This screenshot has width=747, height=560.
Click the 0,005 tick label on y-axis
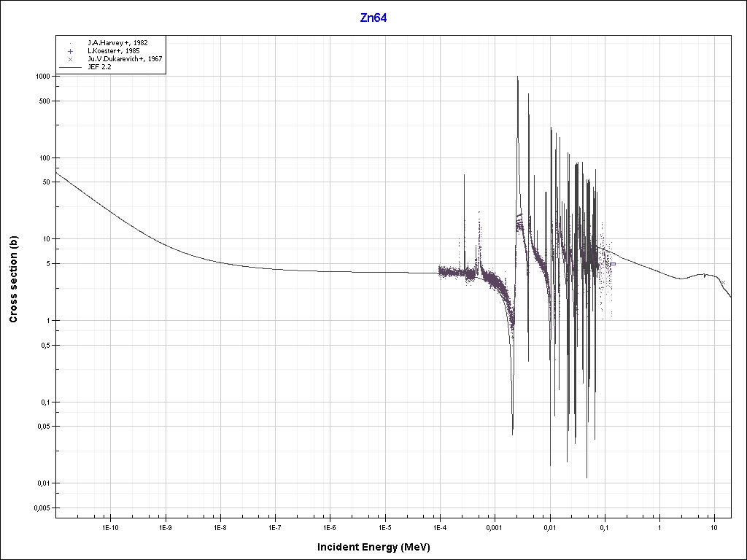(x=39, y=507)
